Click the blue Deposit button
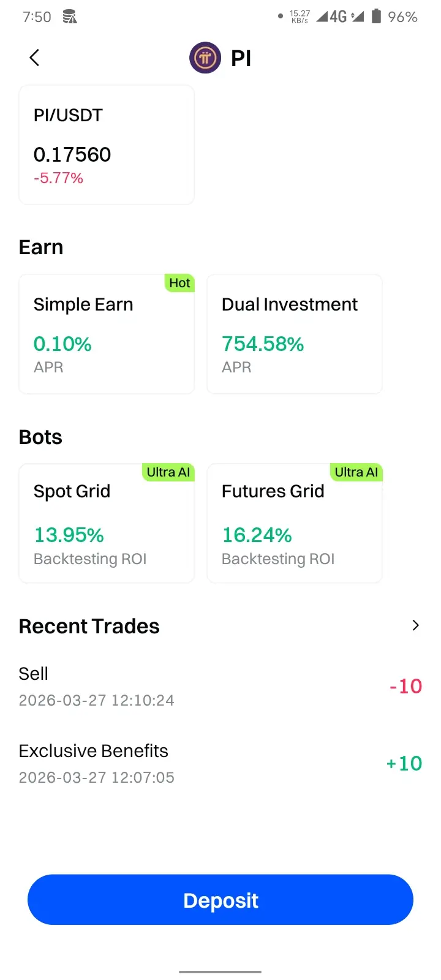The height and width of the screenshot is (980, 441). 221,900
